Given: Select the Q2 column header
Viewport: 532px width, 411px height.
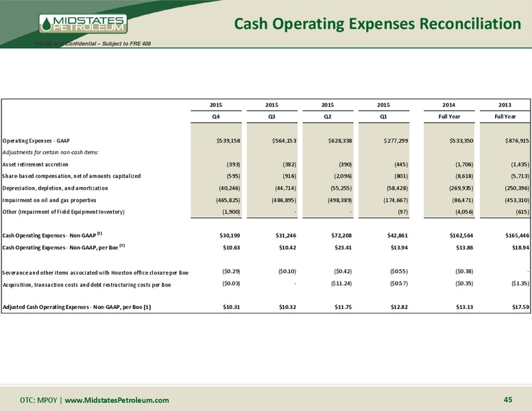Looking at the screenshot, I should (x=328, y=116).
